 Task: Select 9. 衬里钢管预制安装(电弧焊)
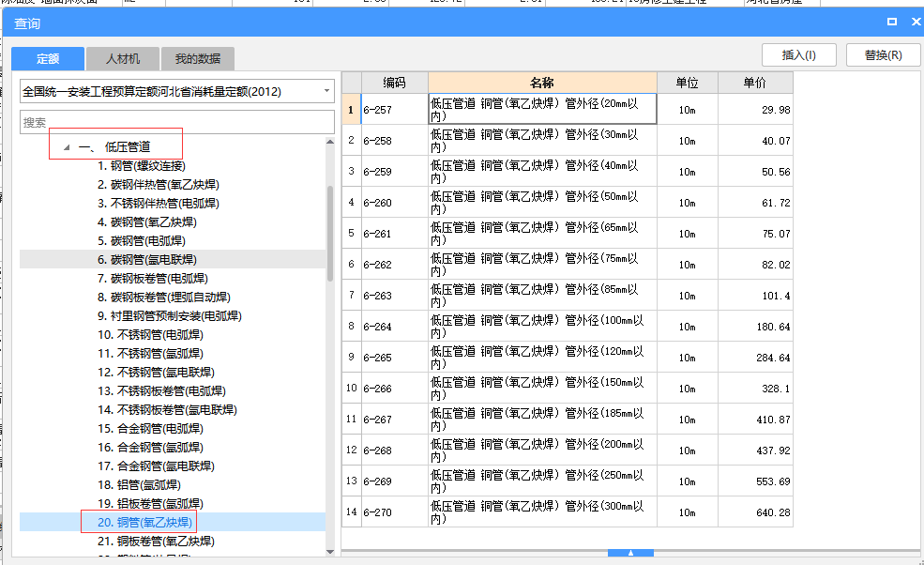point(169,316)
